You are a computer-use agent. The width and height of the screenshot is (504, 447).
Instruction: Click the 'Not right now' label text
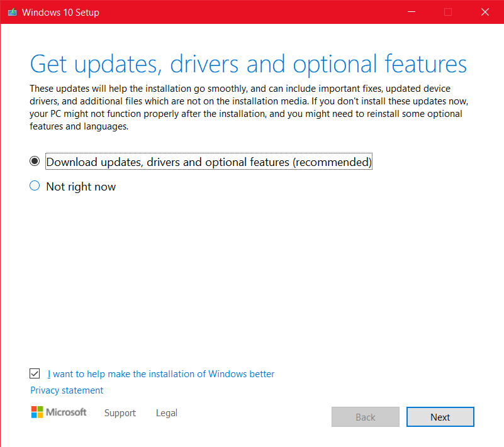pos(81,187)
